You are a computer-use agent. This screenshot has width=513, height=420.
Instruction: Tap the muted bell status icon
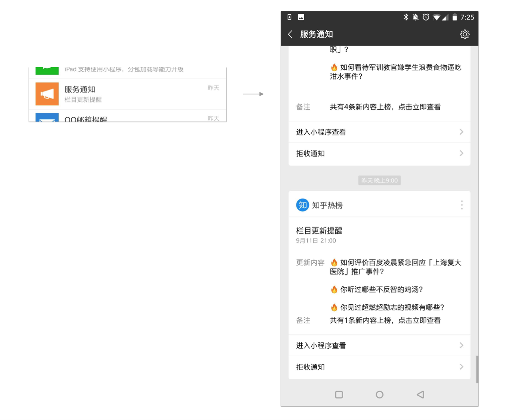pos(415,17)
